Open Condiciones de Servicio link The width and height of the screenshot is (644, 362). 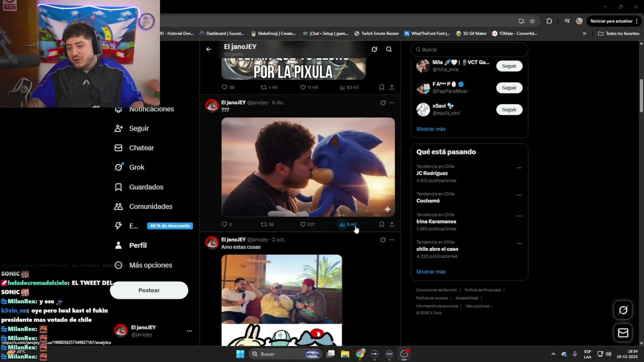pos(436,290)
